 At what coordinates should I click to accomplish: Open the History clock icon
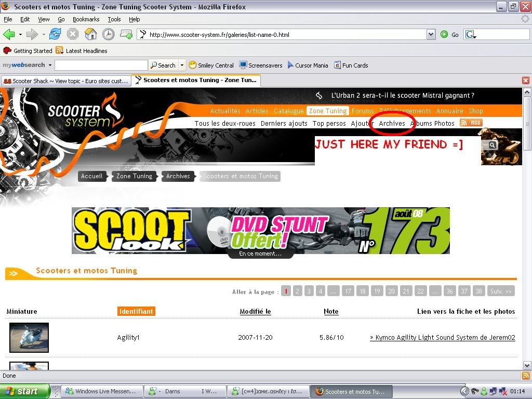pyautogui.click(x=108, y=35)
